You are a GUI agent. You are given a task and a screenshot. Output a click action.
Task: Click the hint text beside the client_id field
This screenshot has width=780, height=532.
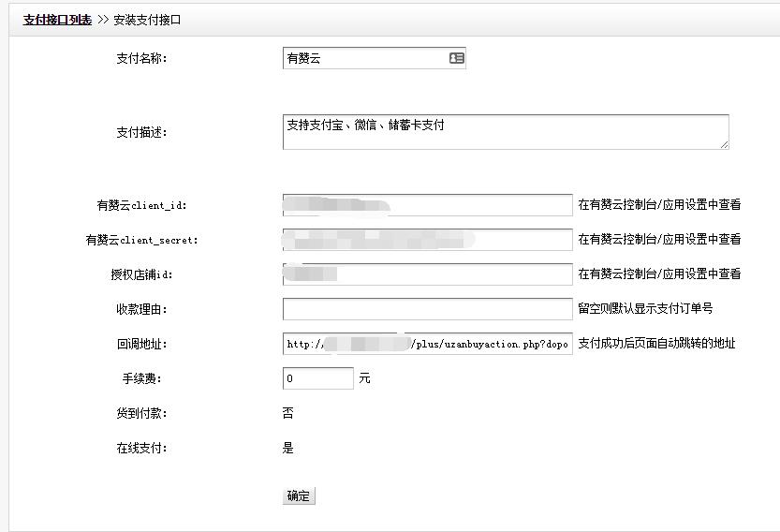click(659, 205)
